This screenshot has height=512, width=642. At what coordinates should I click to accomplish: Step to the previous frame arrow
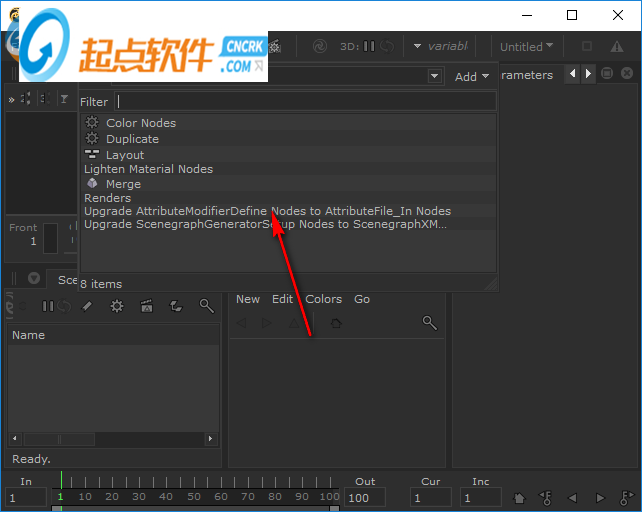(573, 497)
